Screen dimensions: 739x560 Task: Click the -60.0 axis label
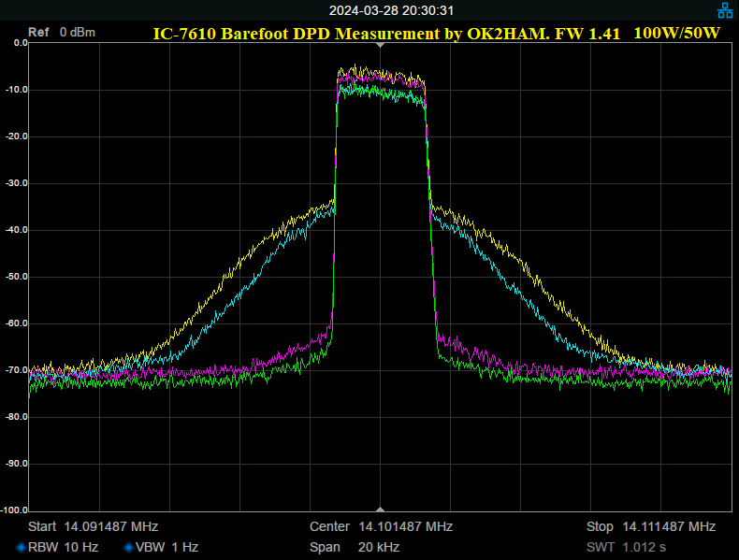[17, 323]
